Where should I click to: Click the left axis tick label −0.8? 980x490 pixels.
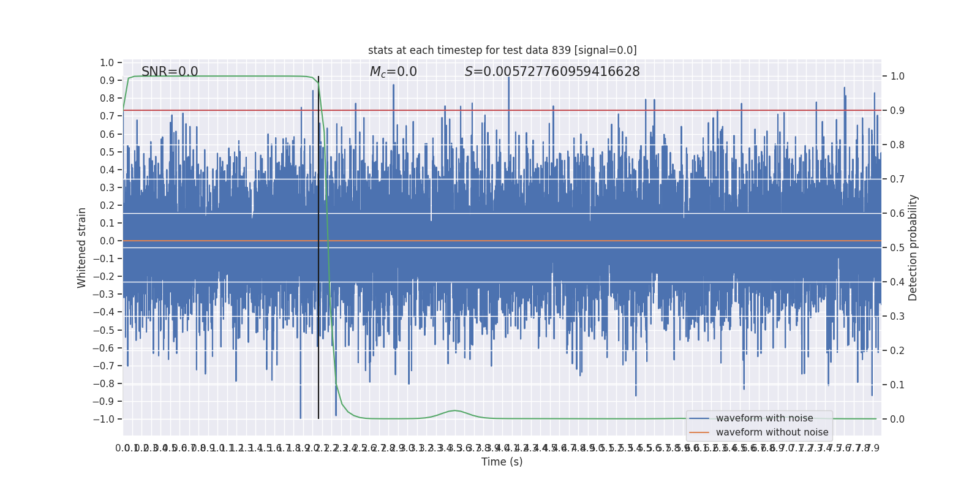point(104,383)
